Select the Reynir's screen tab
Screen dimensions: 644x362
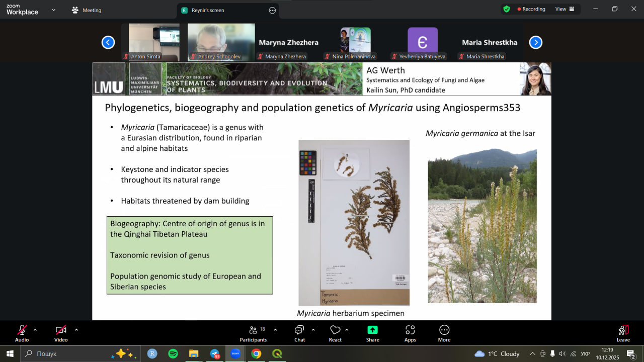[x=207, y=10]
